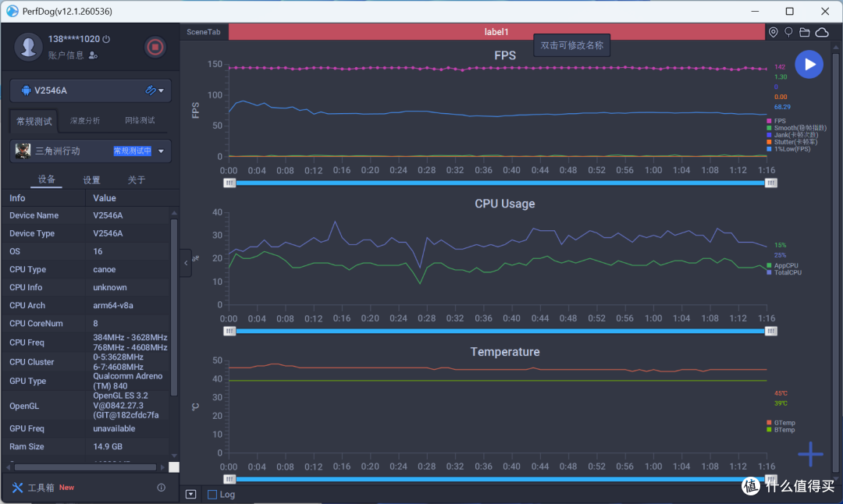Enable the Log checkbox
The width and height of the screenshot is (843, 504).
(212, 495)
